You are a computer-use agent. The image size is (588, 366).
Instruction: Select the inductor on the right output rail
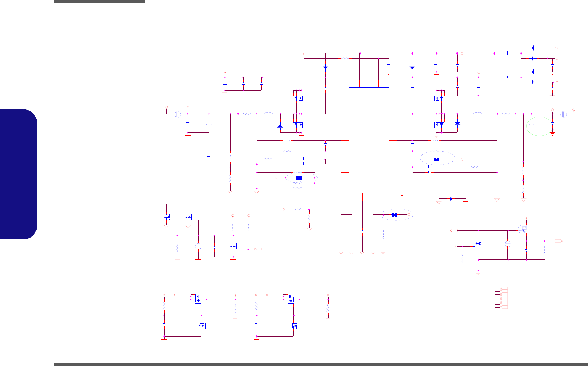tap(477, 113)
